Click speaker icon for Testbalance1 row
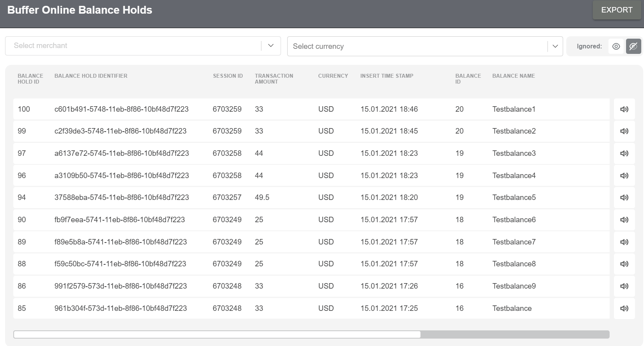Image resolution: width=644 pixels, height=346 pixels. pos(624,109)
